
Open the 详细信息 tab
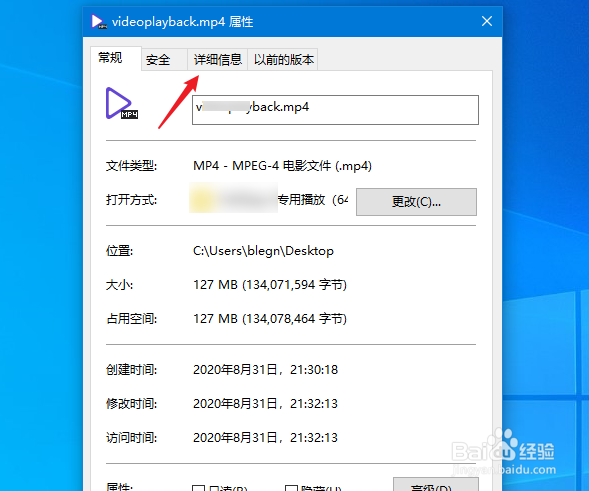point(217,60)
